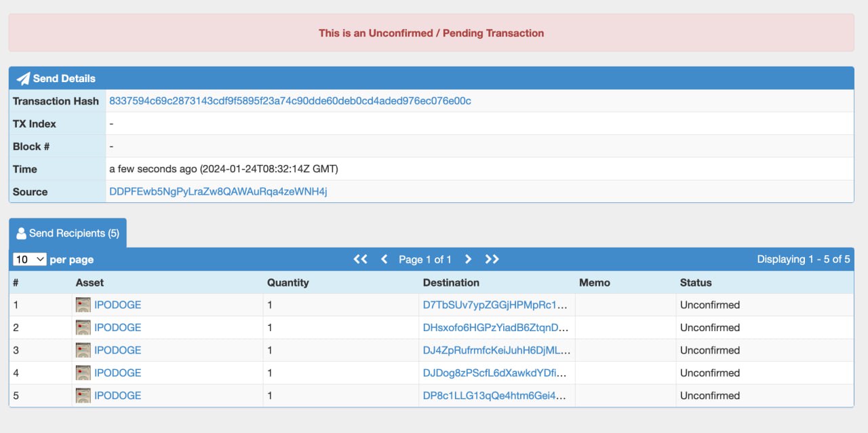Click the 'Send Details' panel heading text
The height and width of the screenshot is (433, 868).
(64, 78)
